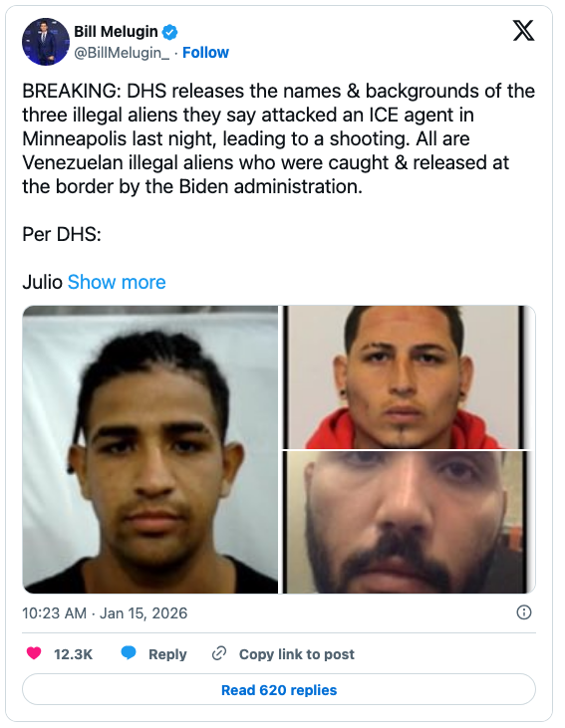The width and height of the screenshot is (565, 728).
Task: Click the chain link copy icon
Action: [x=219, y=653]
